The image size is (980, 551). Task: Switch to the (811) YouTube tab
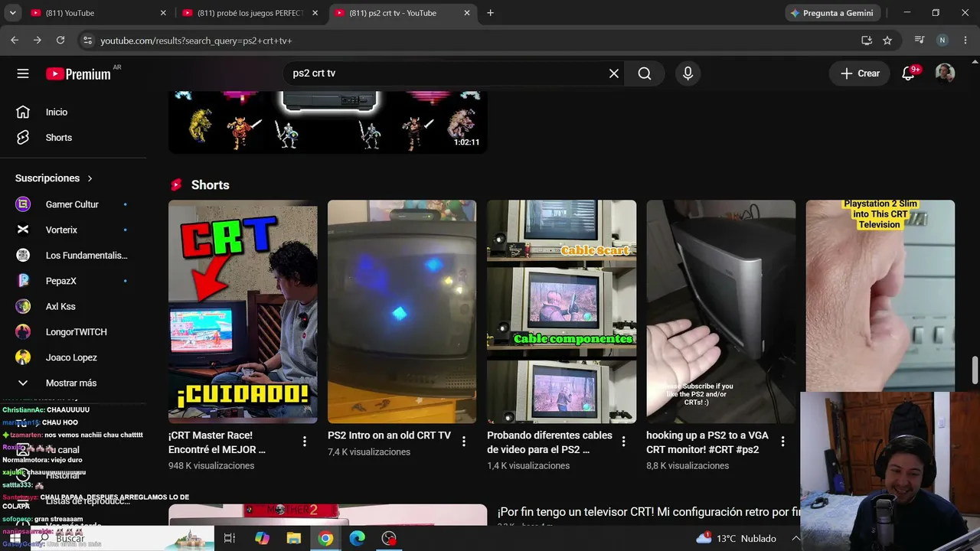(98, 13)
